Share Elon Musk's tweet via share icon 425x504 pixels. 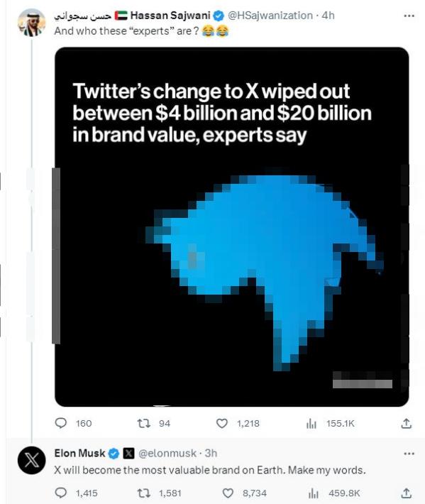[406, 493]
